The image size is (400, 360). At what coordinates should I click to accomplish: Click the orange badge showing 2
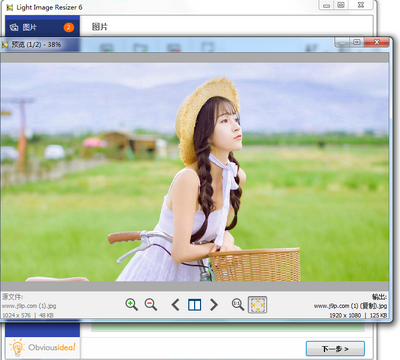point(69,27)
